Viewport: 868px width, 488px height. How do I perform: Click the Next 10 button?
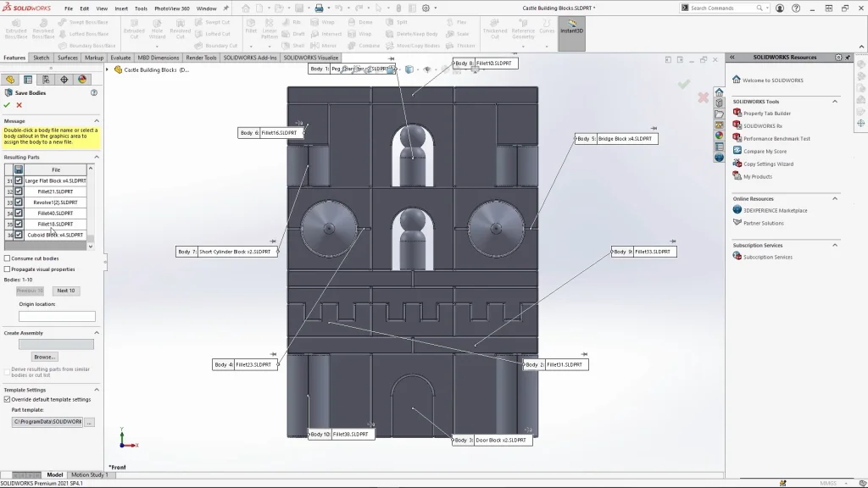click(x=65, y=291)
